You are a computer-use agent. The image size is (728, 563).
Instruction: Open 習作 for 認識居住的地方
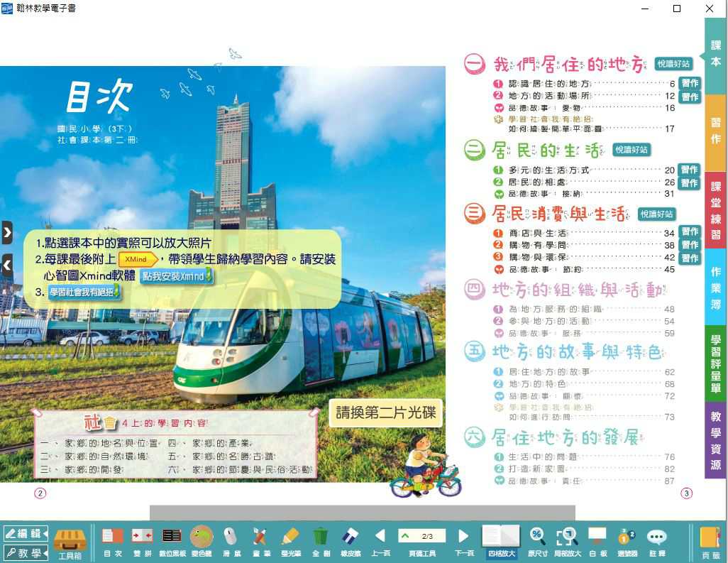click(690, 84)
